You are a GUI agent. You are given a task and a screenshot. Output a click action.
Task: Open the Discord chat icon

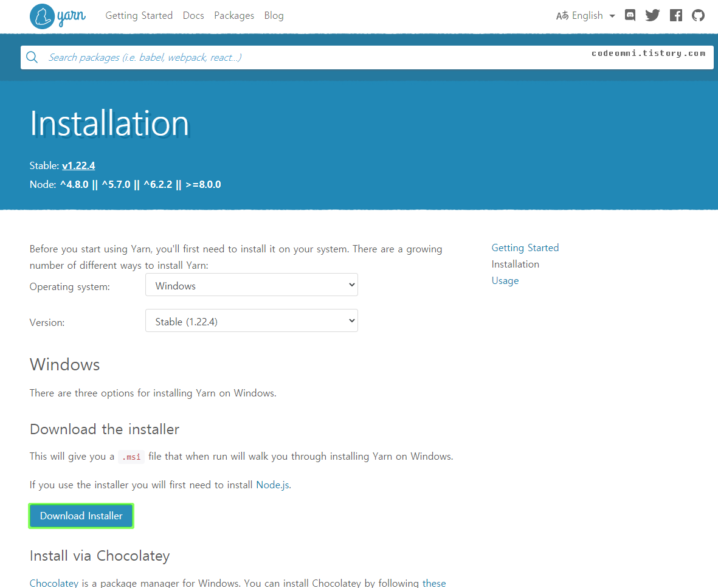pyautogui.click(x=630, y=15)
